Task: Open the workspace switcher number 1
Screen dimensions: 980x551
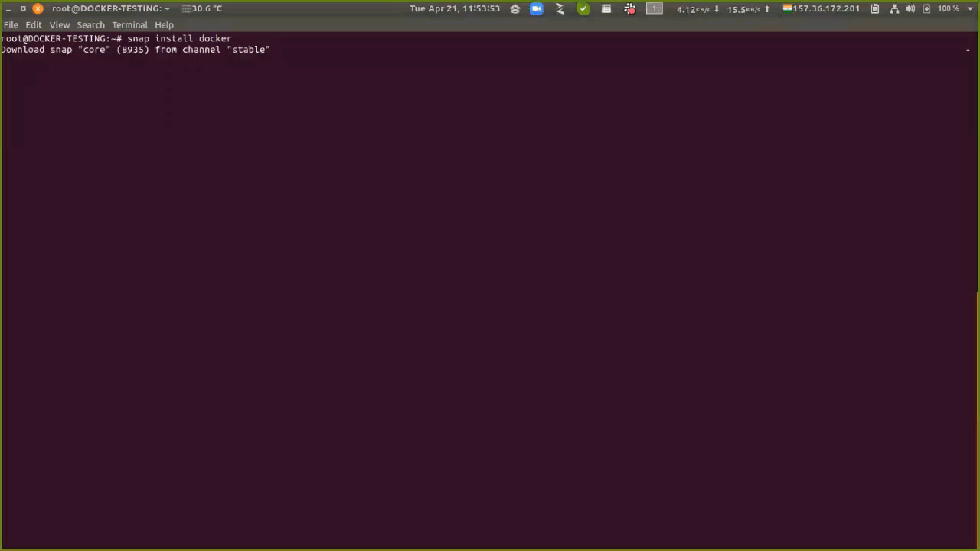Action: pos(654,8)
